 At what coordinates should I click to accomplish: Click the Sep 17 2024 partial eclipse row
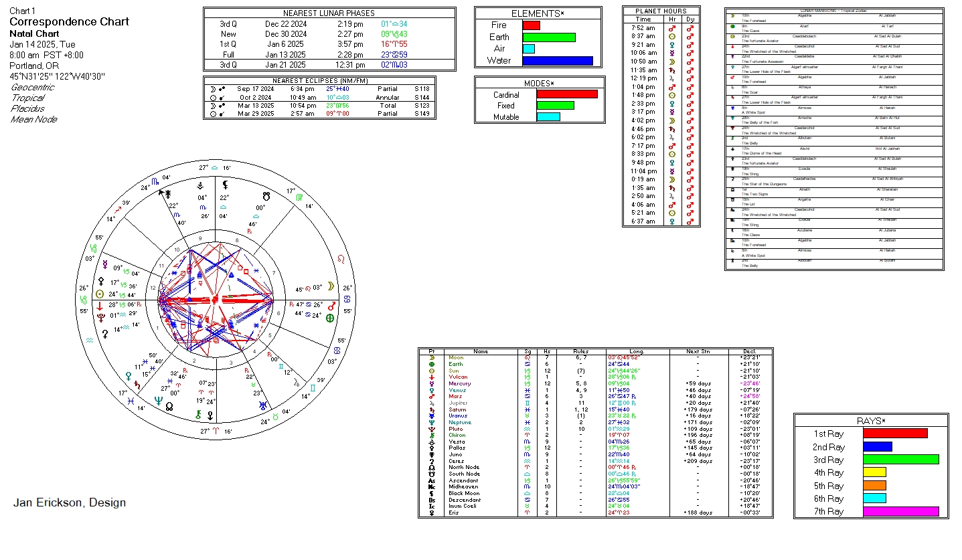pos(320,89)
